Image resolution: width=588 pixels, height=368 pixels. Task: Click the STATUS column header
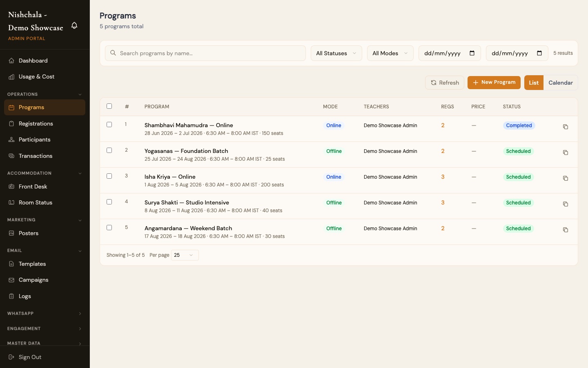[x=512, y=107]
